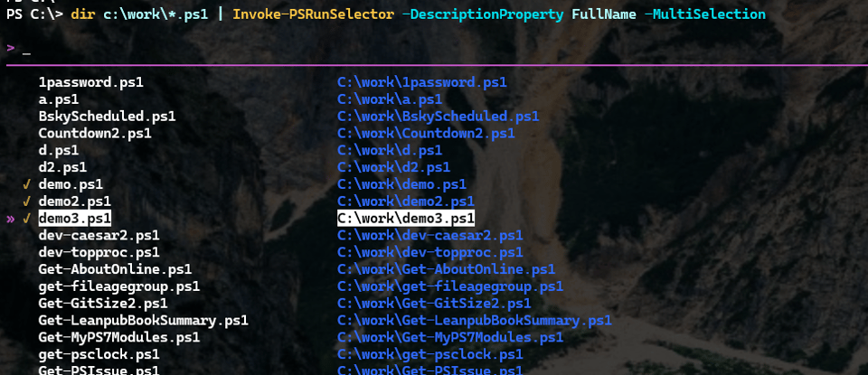
Task: Click the C:\work\get-fileagegroup.ps1 path description
Action: tap(450, 286)
